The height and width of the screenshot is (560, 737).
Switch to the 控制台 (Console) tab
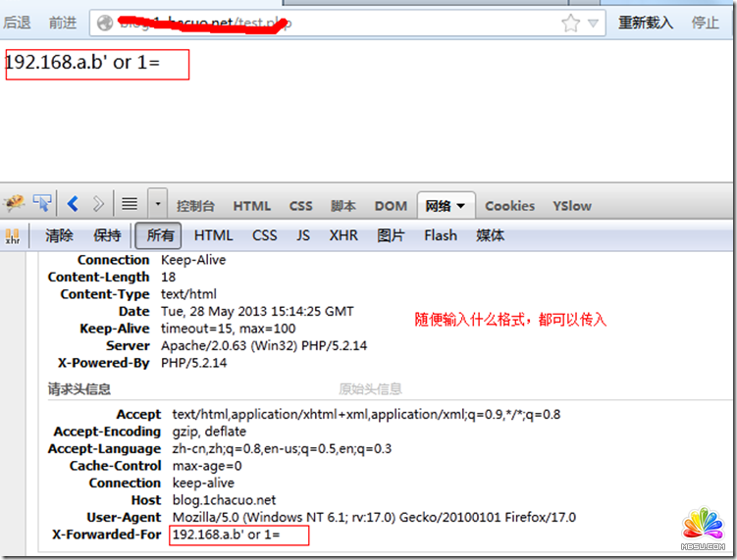tap(195, 206)
